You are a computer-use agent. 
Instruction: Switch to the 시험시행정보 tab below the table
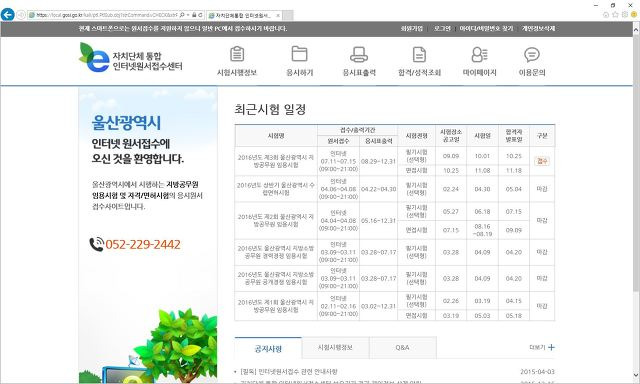tap(335, 348)
